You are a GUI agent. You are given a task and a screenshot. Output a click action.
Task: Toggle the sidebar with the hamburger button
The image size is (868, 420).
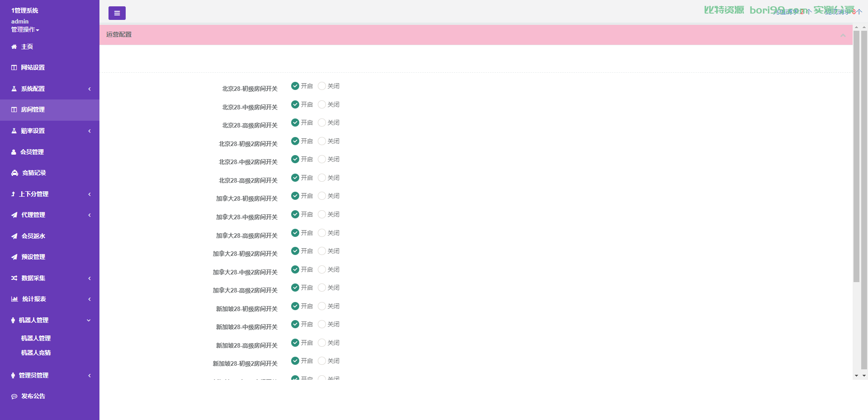point(117,13)
